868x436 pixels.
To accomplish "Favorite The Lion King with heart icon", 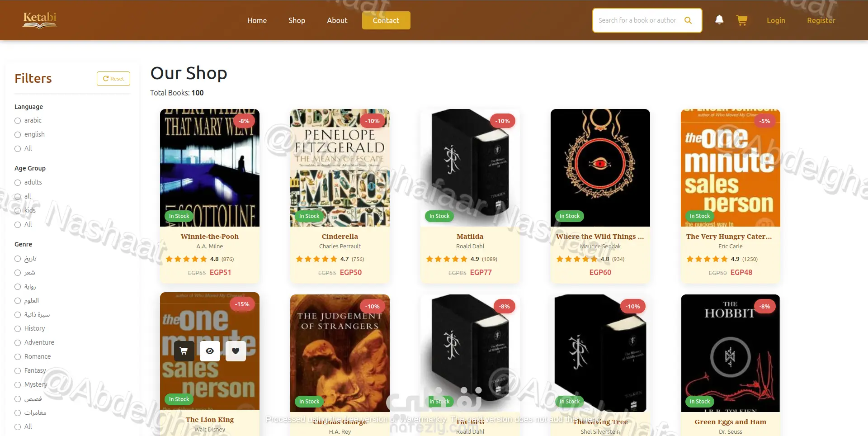I will [x=236, y=351].
